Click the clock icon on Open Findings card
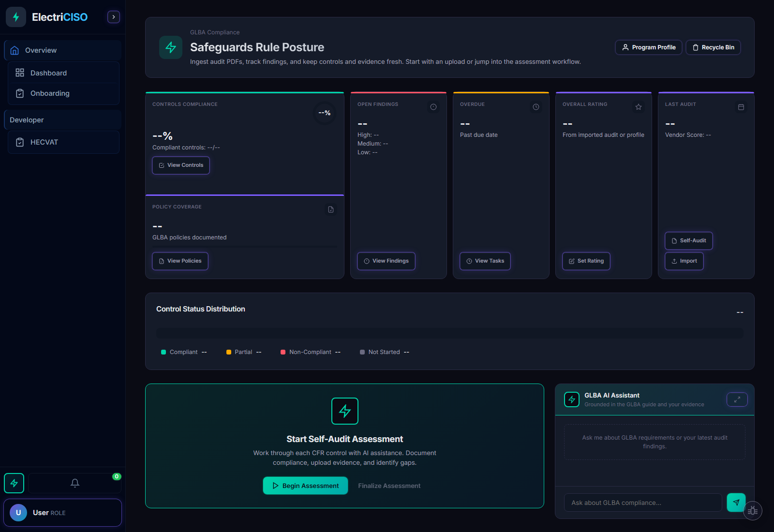This screenshot has height=532, width=774. click(433, 107)
